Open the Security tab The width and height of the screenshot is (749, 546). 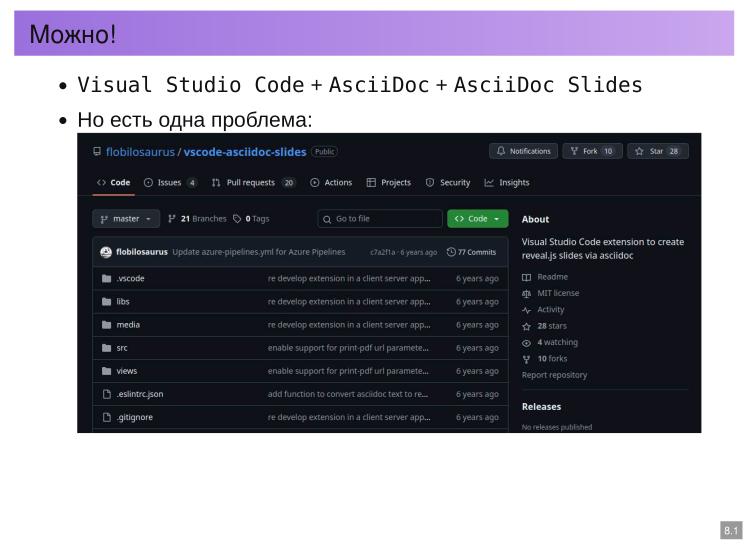click(448, 182)
